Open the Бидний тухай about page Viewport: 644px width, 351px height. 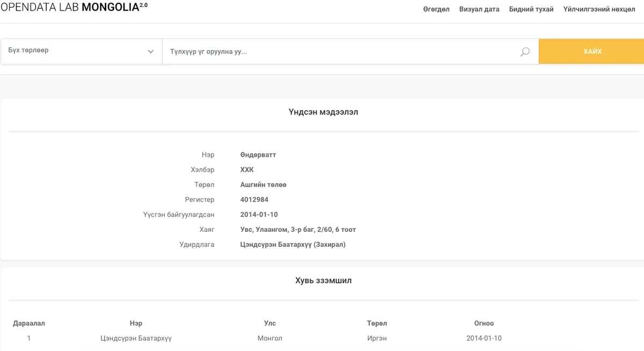click(531, 9)
